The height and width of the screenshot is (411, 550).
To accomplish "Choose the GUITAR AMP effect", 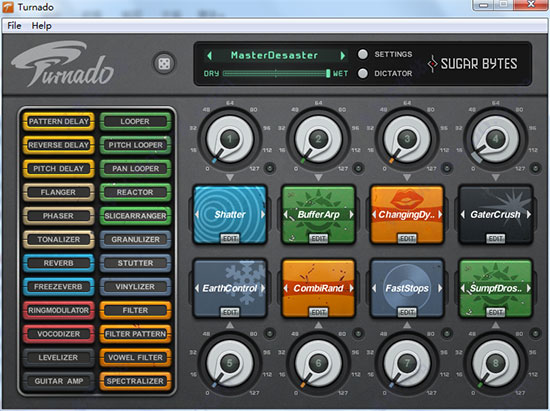I will 59,381.
